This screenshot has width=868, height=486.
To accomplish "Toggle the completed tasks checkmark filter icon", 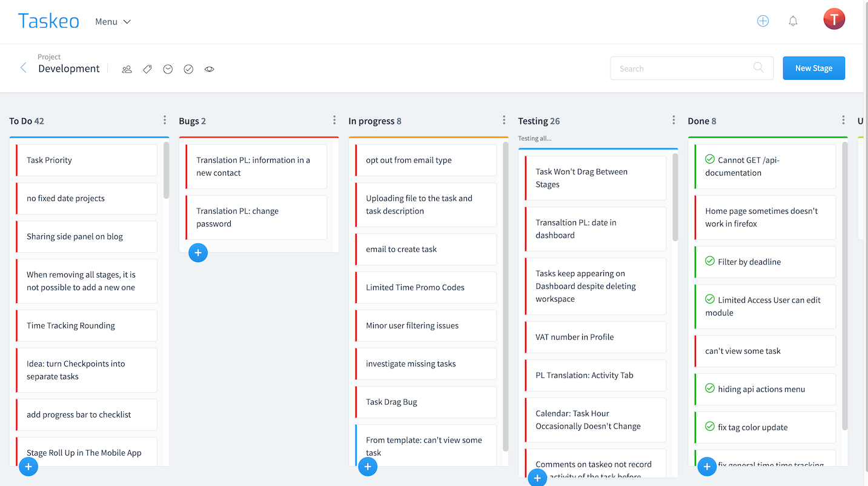I will click(x=188, y=69).
